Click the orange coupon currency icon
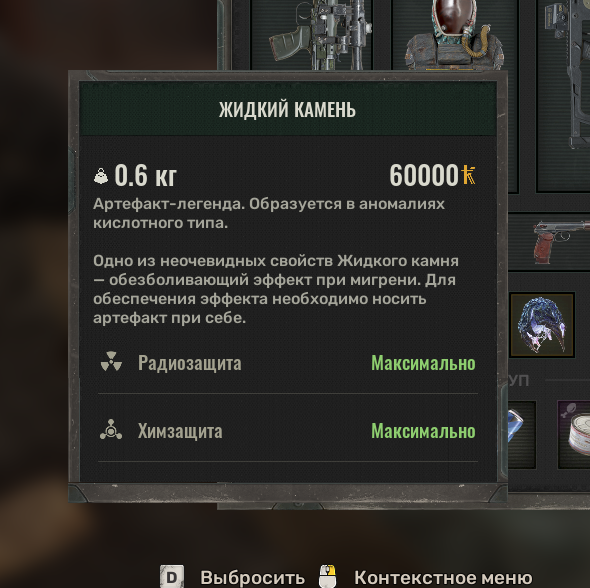The image size is (590, 588). (469, 175)
